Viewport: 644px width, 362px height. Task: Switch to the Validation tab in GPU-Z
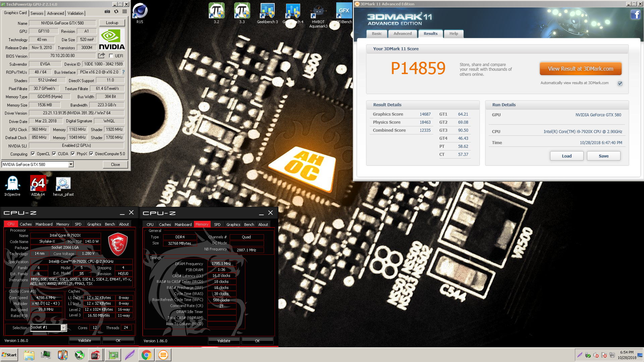[75, 13]
